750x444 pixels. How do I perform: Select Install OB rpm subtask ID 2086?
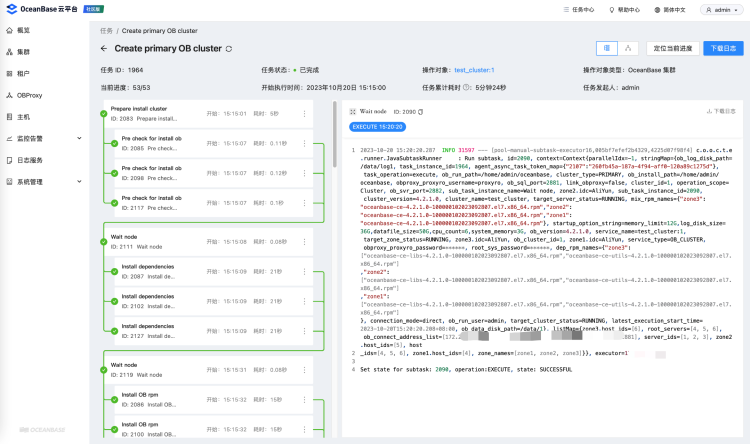click(x=214, y=400)
